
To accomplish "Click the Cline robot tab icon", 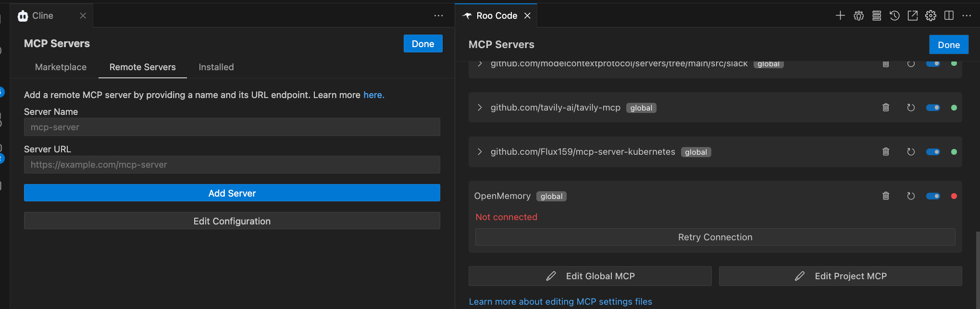I will 23,16.
